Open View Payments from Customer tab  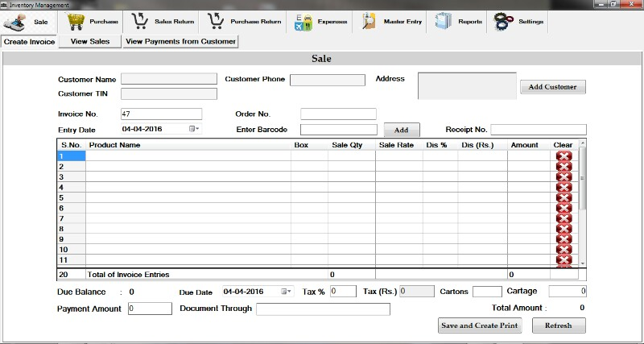click(x=180, y=42)
